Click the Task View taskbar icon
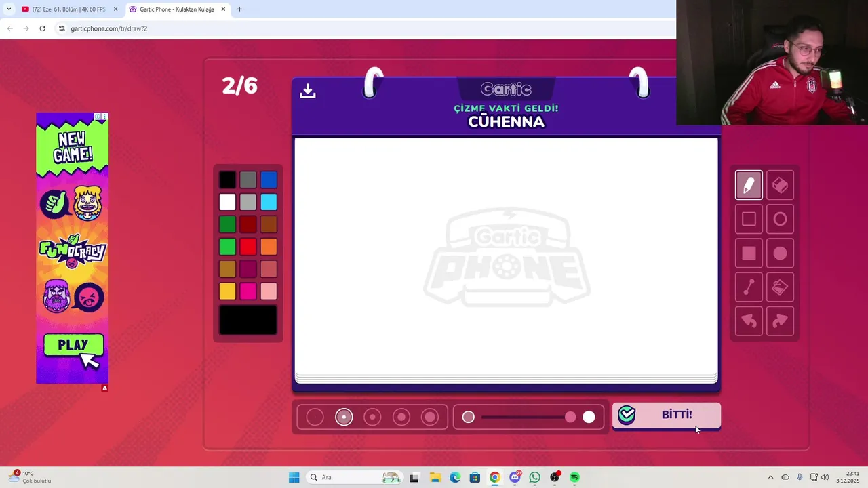The height and width of the screenshot is (488, 868). click(414, 477)
